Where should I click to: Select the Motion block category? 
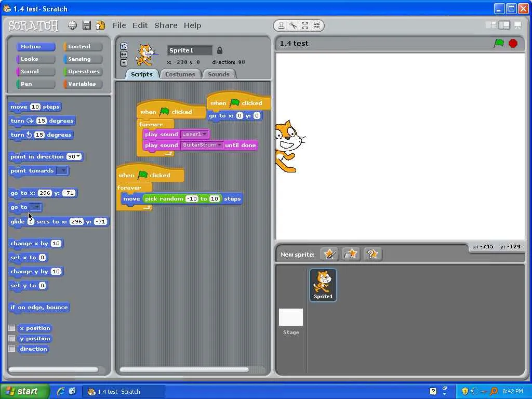click(x=36, y=46)
